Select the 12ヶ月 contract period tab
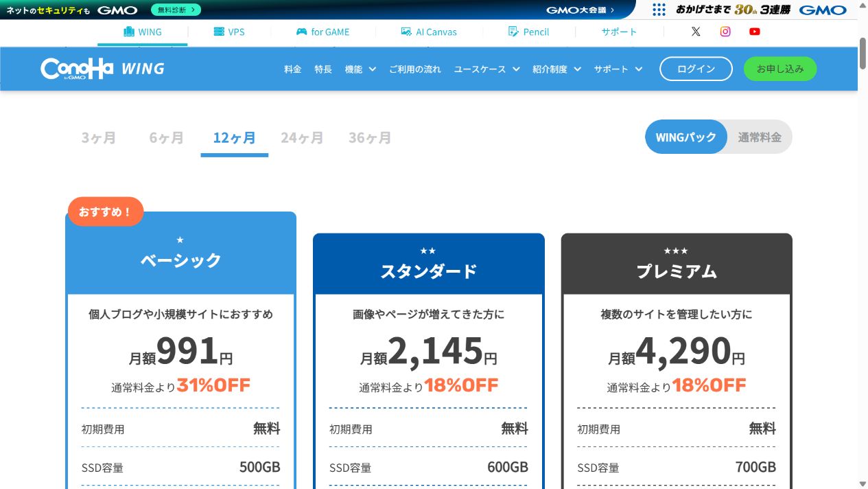Viewport: 868px width, 489px height. coord(234,138)
